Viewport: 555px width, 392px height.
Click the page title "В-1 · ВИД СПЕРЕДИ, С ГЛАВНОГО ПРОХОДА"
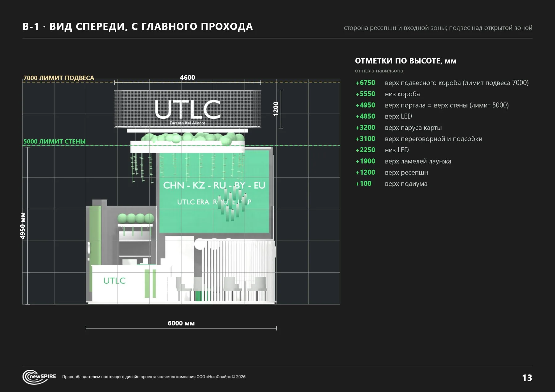[138, 27]
